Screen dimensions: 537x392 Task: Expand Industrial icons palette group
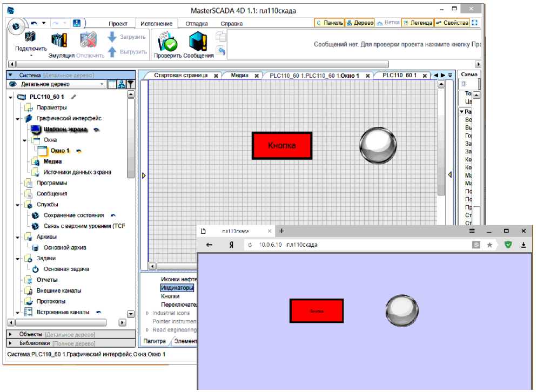147,313
